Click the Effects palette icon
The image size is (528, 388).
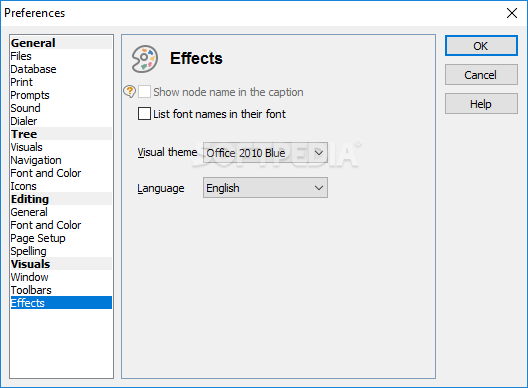pos(145,59)
